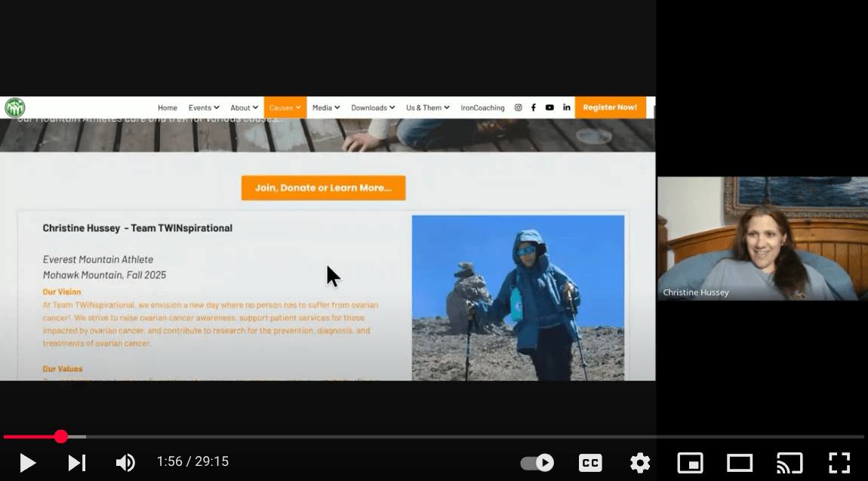Expand the About dropdown menu
The image size is (868, 481).
(x=244, y=108)
